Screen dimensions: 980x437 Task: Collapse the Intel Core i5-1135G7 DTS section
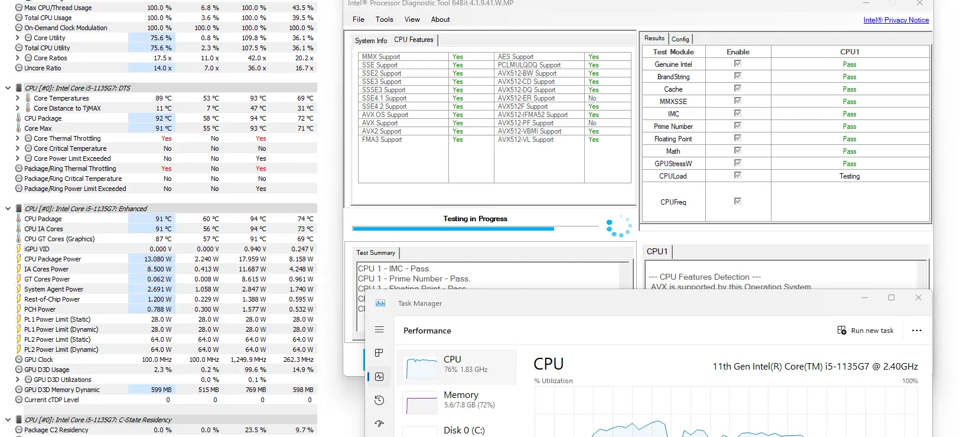(x=8, y=88)
